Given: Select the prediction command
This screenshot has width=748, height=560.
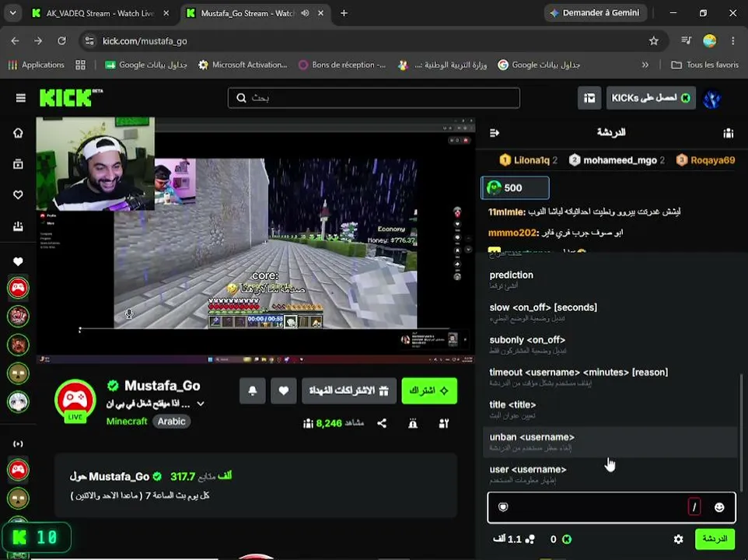Looking at the screenshot, I should 610,280.
